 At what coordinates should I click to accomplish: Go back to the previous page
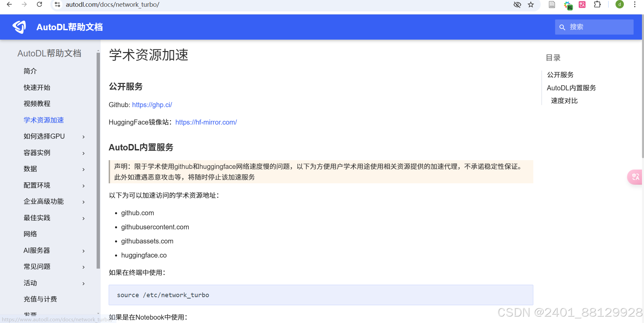(9, 4)
